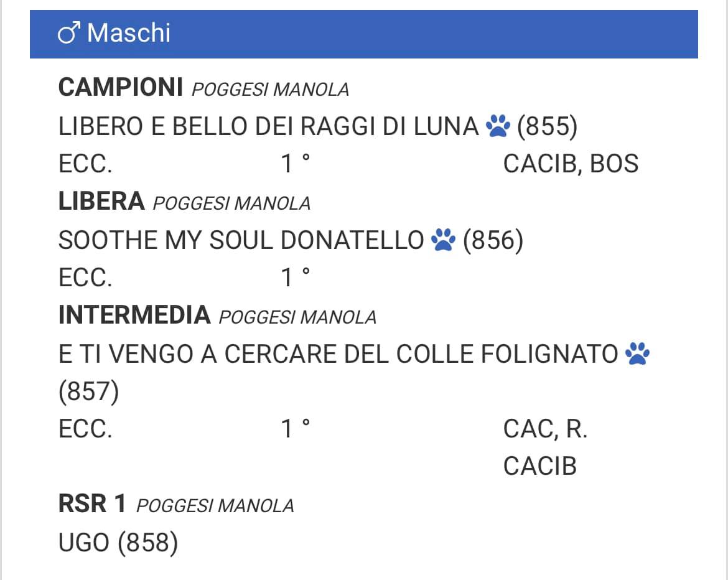Viewport: 728px width, 580px height.
Task: Click the CACIB, BOS award text
Action: click(x=571, y=164)
